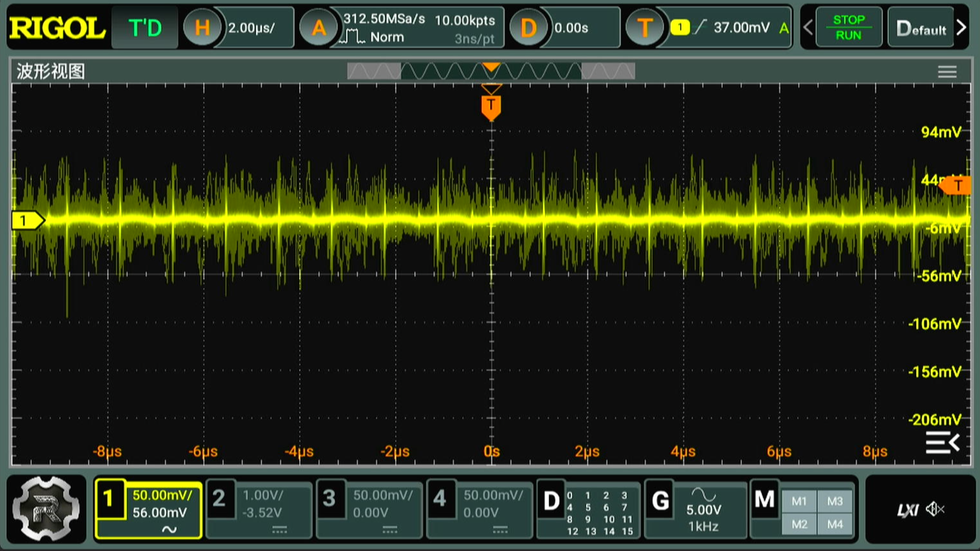Open the waveform view hamburger menu

coord(947,71)
